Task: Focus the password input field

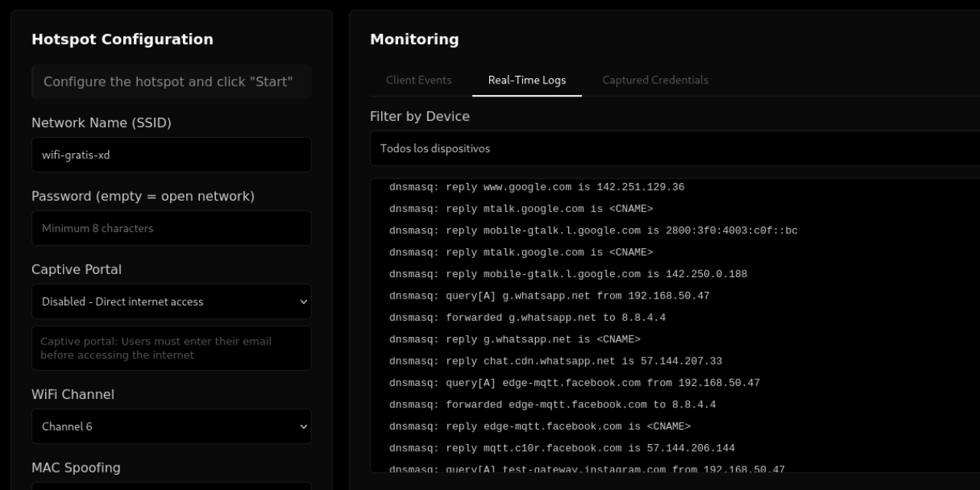Action: tap(171, 228)
